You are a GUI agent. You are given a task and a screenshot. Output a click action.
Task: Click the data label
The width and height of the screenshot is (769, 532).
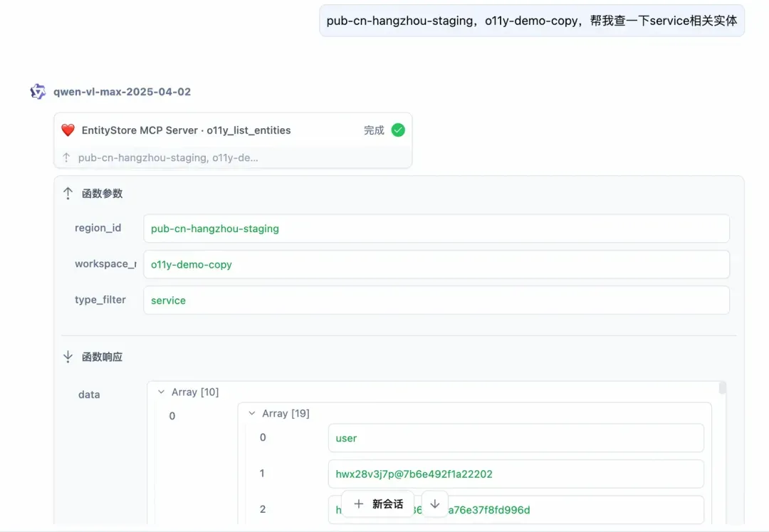click(89, 395)
